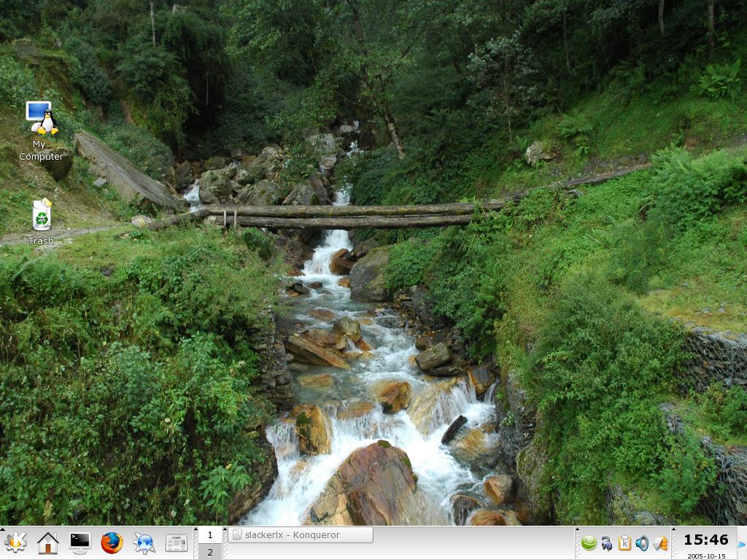This screenshot has height=560, width=747.
Task: Open the Home folder panel icon
Action: point(47,542)
